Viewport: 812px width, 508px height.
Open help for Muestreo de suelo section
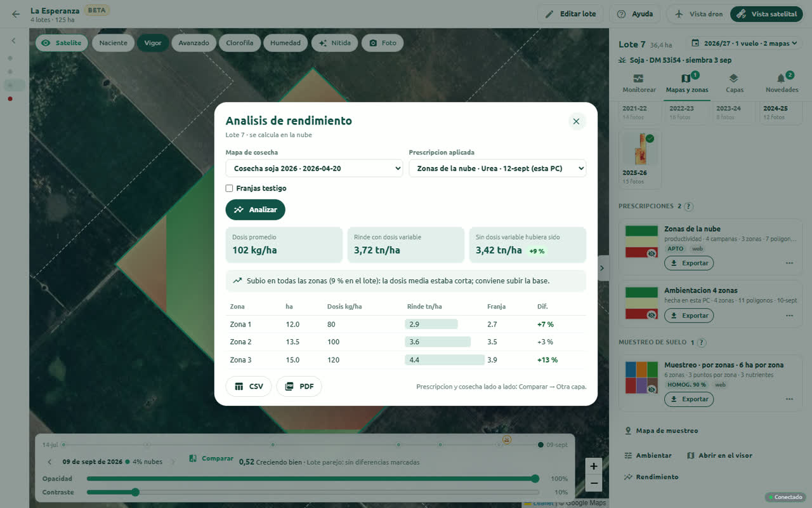[x=701, y=342]
